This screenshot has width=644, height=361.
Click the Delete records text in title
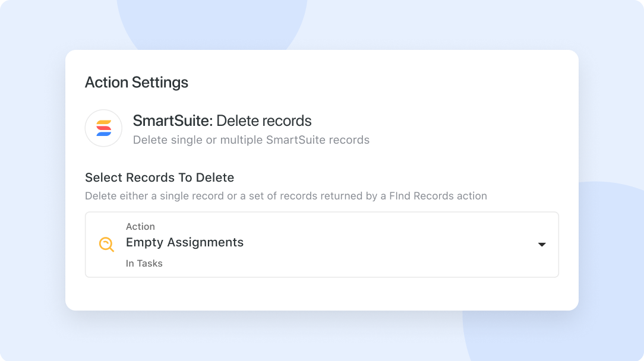pos(264,121)
